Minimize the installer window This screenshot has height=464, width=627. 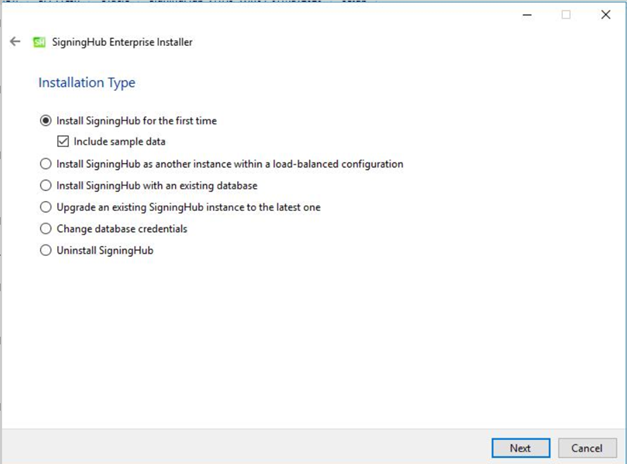point(527,15)
